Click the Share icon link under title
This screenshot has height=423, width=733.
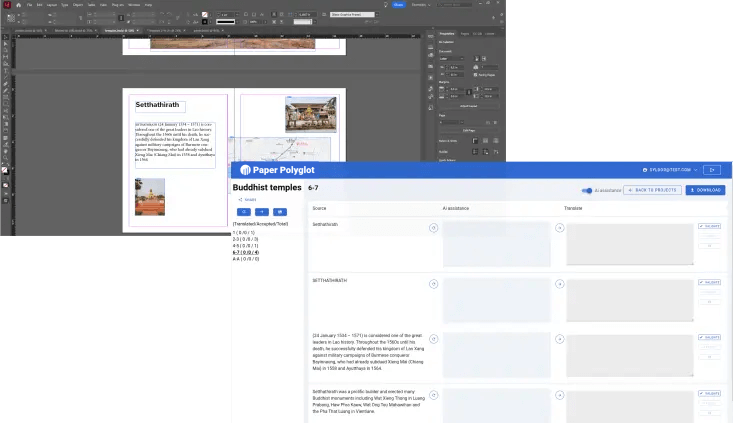click(x=246, y=200)
